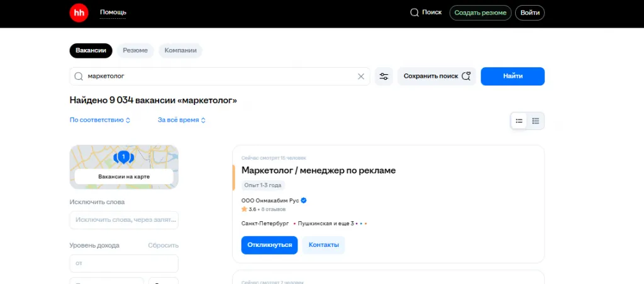Switch to compact list view icon
The image size is (644, 284).
(x=519, y=121)
